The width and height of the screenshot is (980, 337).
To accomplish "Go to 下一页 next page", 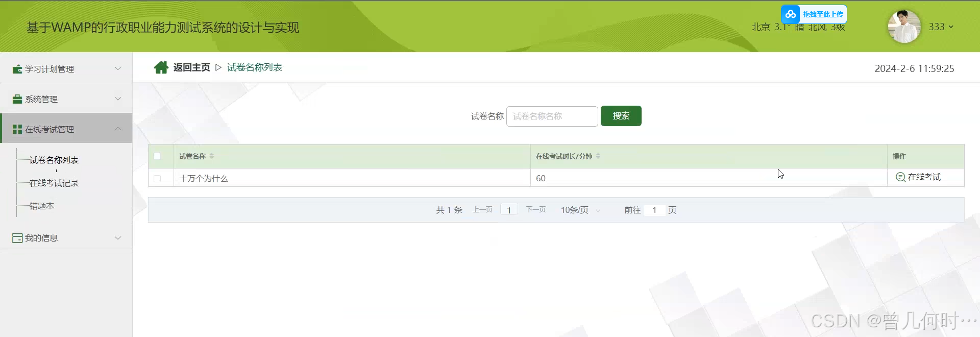I will pyautogui.click(x=536, y=210).
